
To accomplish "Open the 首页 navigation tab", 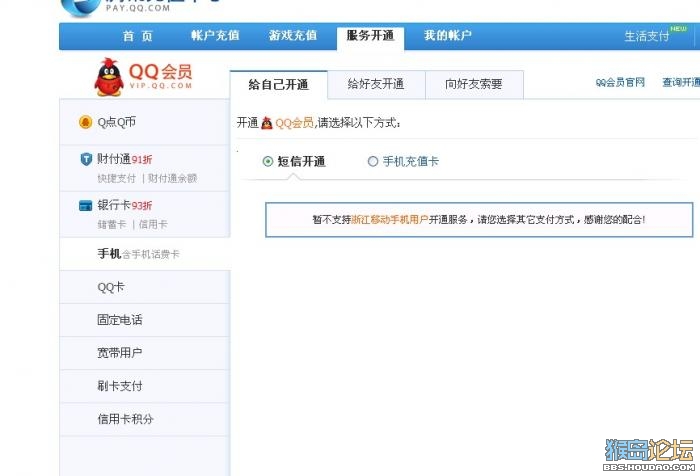I will coord(138,36).
